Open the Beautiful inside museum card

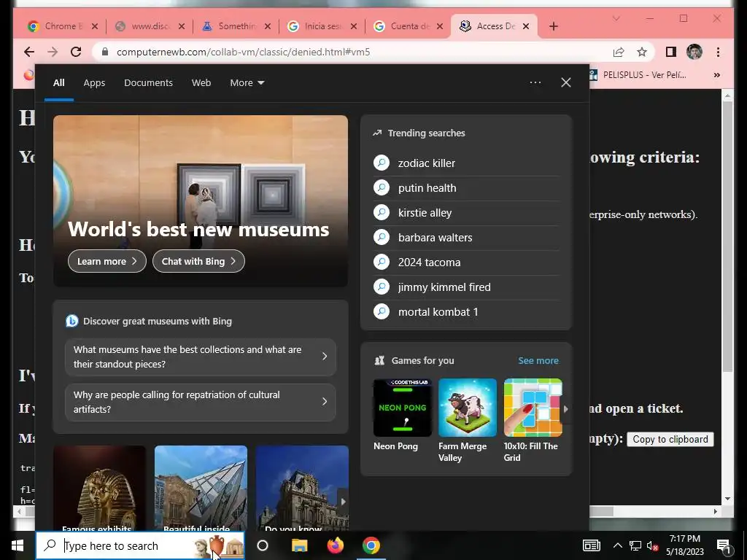[x=201, y=488]
